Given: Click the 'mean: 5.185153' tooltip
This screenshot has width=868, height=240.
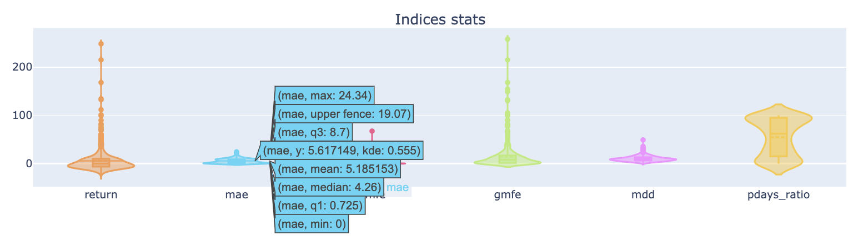Looking at the screenshot, I should click(338, 168).
